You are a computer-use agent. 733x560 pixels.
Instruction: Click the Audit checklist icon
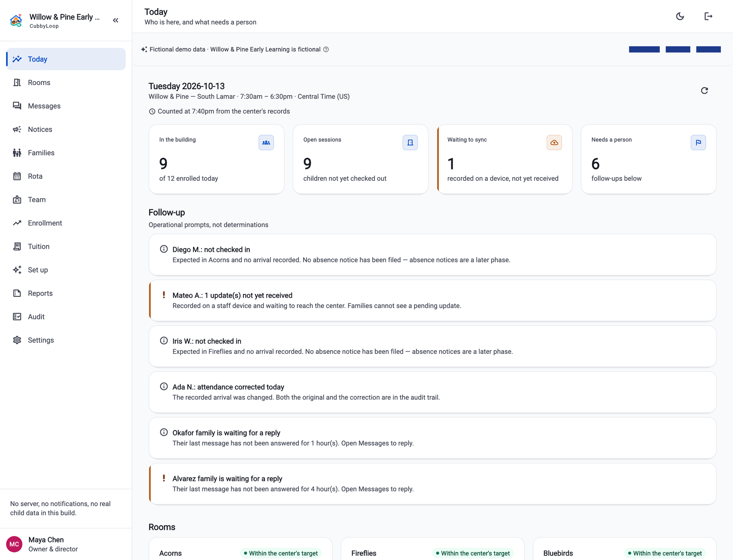(x=17, y=317)
